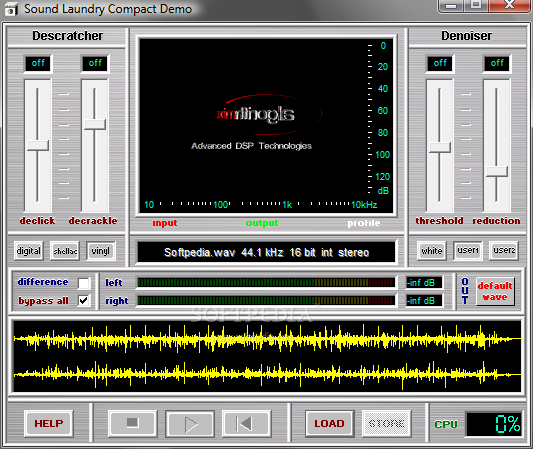Rewind to the start of the track
The image size is (533, 449).
tap(246, 424)
